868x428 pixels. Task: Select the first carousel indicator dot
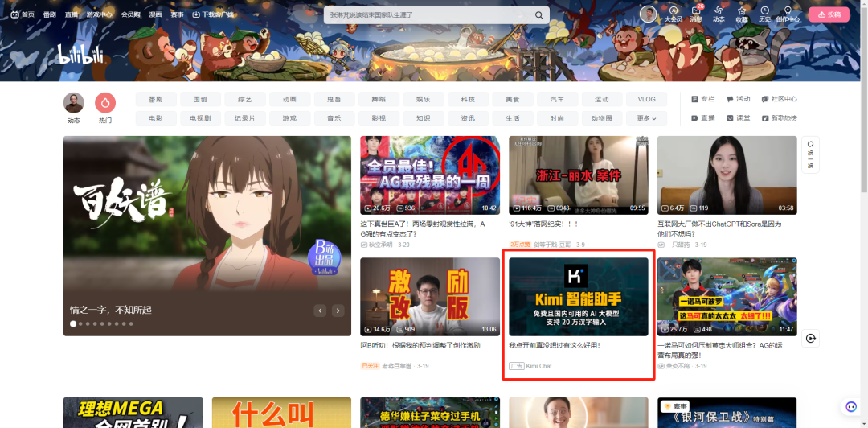[73, 323]
